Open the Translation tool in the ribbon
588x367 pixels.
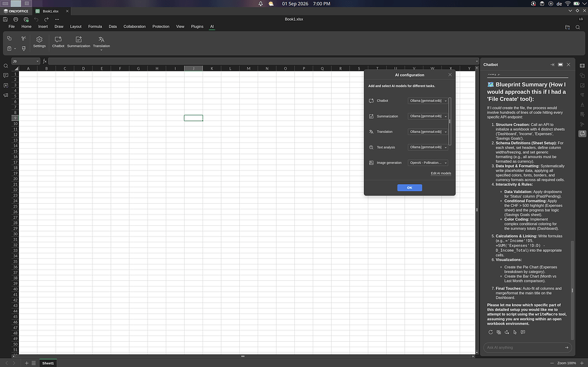101,42
